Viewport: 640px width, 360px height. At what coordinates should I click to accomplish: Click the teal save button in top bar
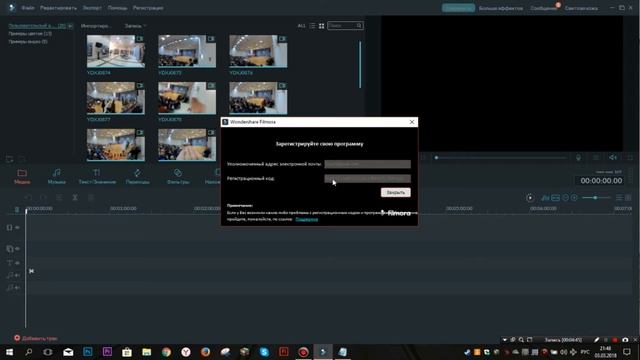[458, 8]
